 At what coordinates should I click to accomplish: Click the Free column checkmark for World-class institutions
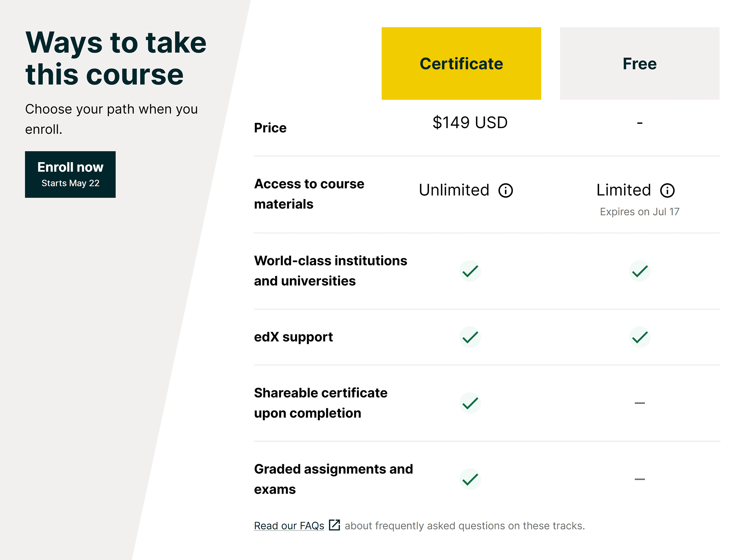[639, 270]
